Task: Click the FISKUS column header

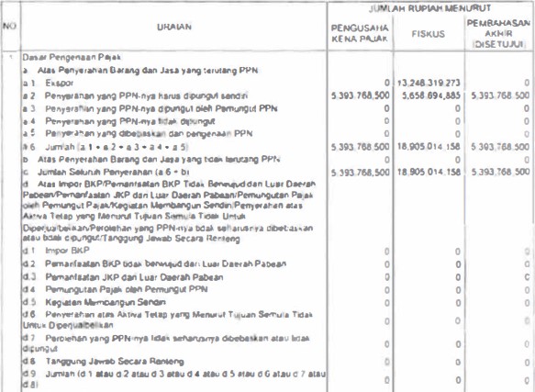Action: click(429, 34)
